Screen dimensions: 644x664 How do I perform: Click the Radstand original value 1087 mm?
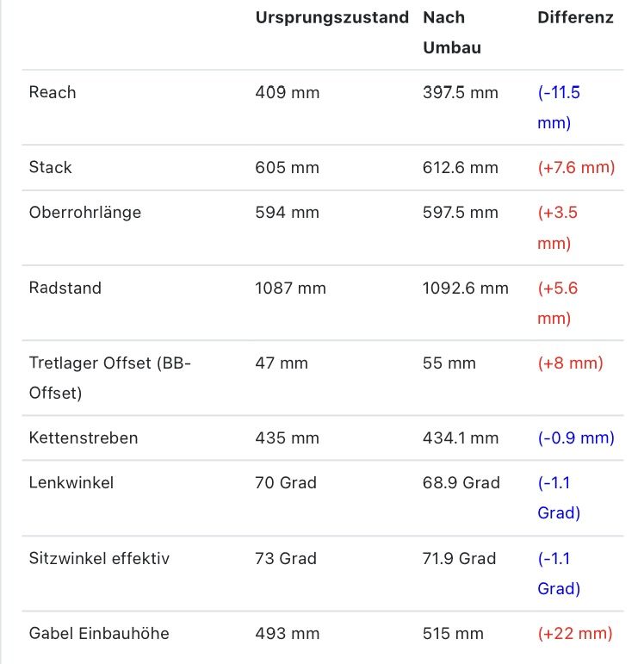[291, 288]
